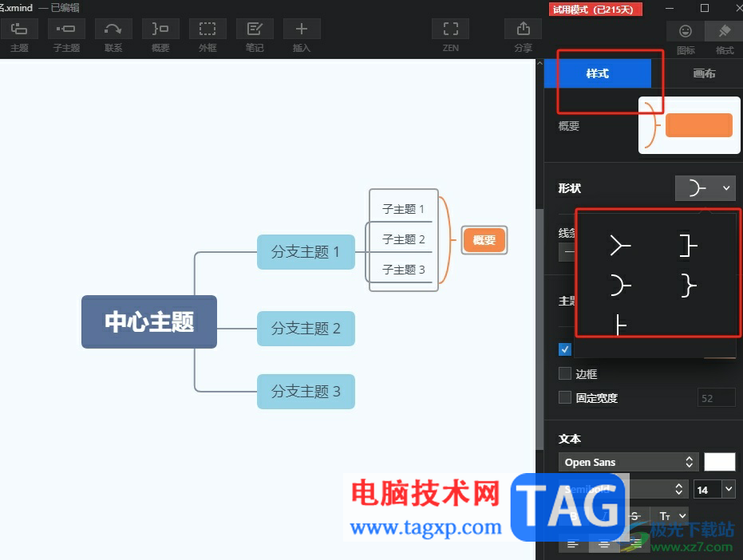This screenshot has width=743, height=560.
Task: Uncheck the checked blue checkbox
Action: pos(565,349)
